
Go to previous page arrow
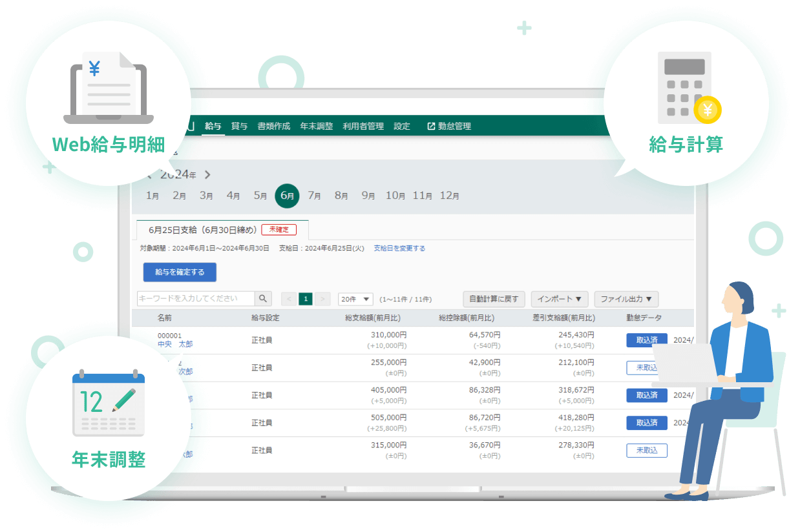tap(289, 299)
